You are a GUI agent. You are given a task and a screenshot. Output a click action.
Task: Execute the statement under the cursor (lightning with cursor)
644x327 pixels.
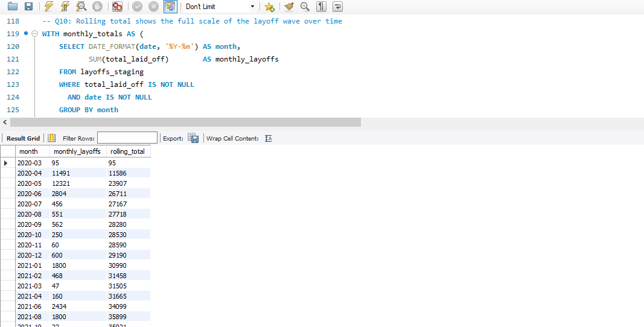65,6
